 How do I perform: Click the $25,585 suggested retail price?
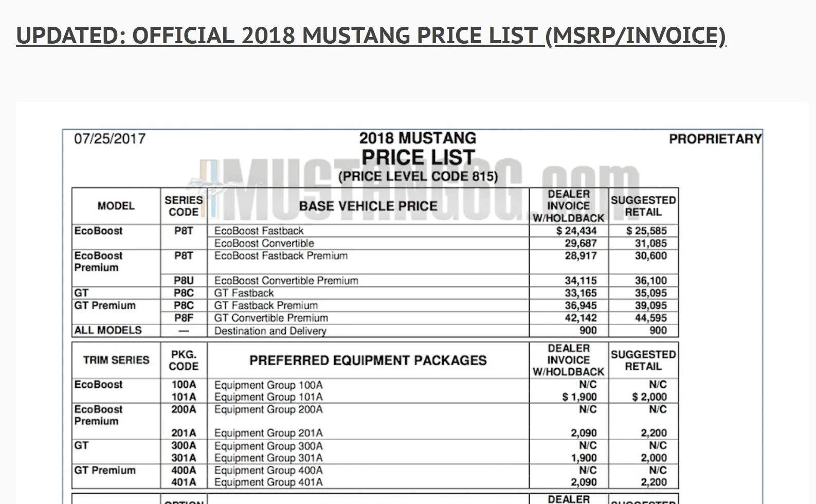[x=646, y=231]
